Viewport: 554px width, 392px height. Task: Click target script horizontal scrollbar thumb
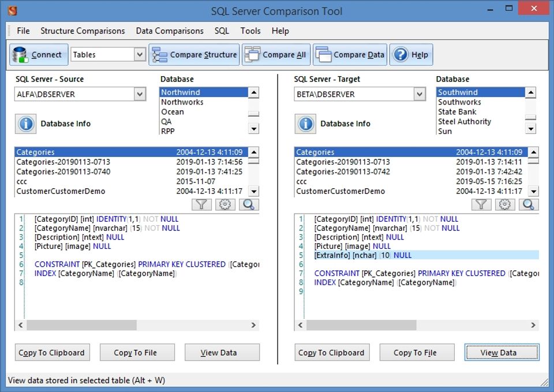(x=361, y=325)
